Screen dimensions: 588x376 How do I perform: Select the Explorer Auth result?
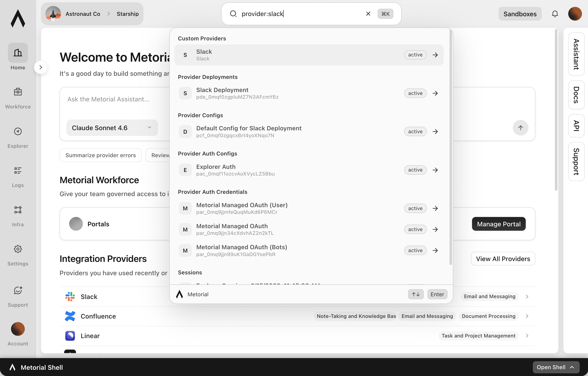click(309, 170)
